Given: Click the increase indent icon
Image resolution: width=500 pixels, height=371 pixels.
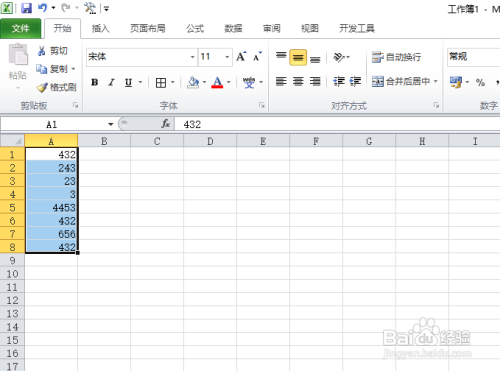Looking at the screenshot, I should pyautogui.click(x=355, y=81).
